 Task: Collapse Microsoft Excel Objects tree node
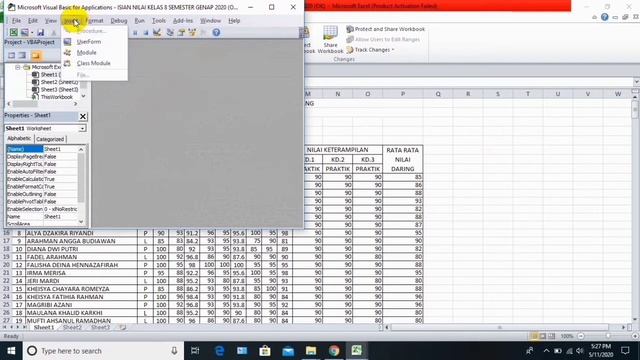coord(18,67)
